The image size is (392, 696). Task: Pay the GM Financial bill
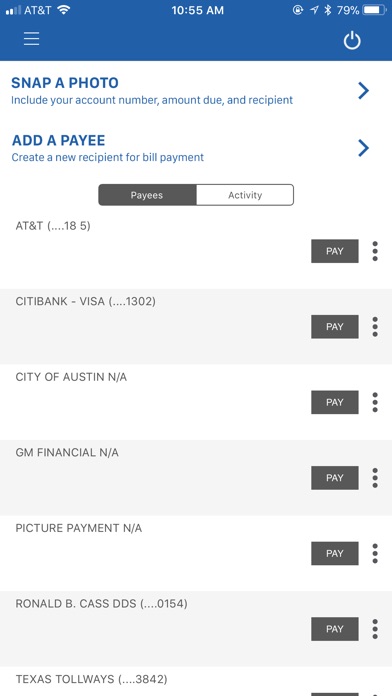(335, 478)
